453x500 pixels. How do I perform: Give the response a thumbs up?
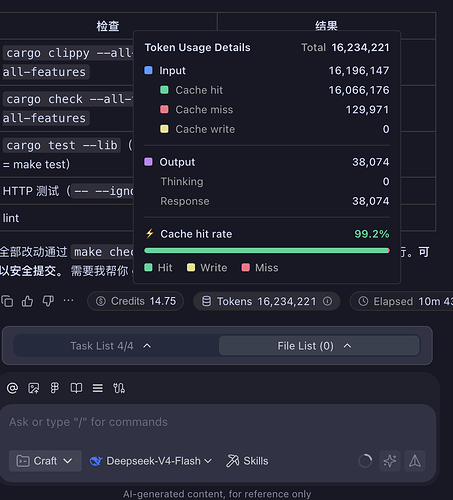click(x=27, y=301)
